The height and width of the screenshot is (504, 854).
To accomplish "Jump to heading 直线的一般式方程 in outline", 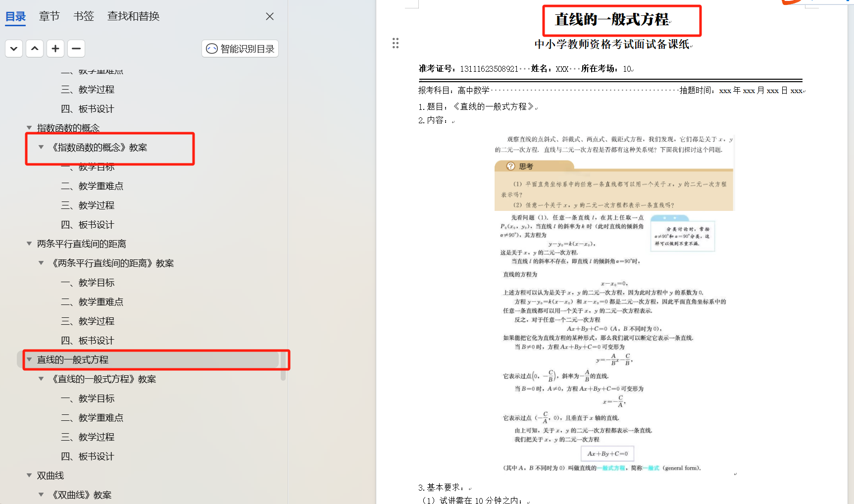I will pos(73,360).
